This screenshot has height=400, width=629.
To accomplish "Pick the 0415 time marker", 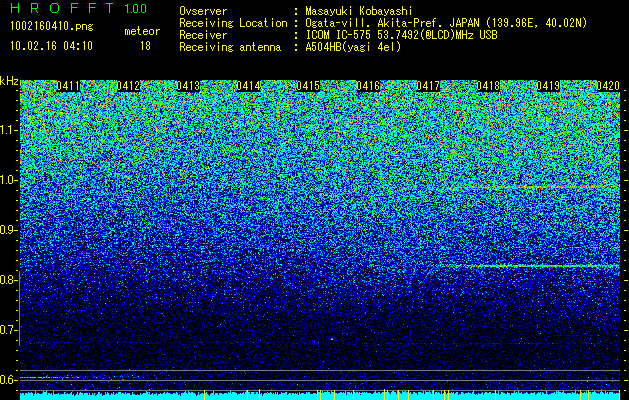I will click(308, 86).
